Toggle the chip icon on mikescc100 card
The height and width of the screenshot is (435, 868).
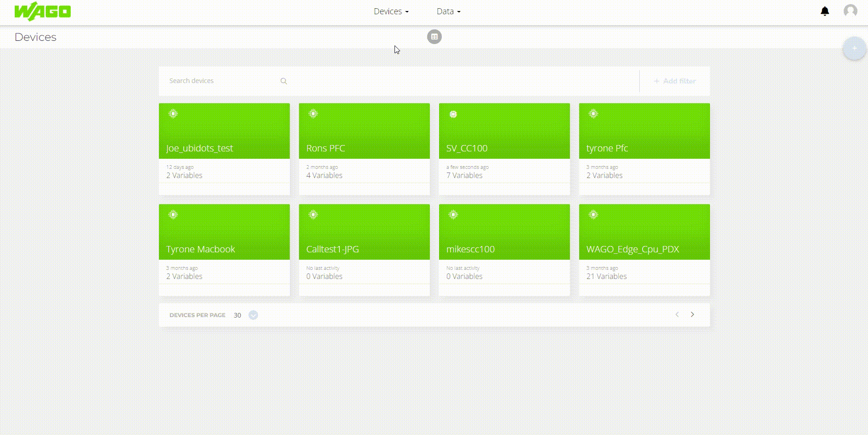453,214
